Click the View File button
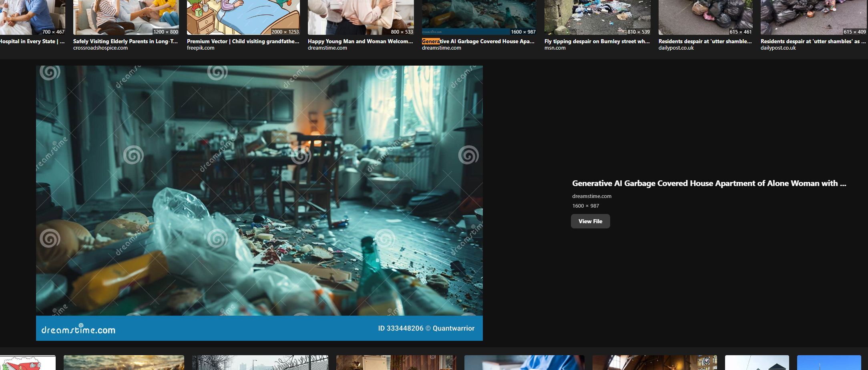The width and height of the screenshot is (868, 370). pos(590,221)
